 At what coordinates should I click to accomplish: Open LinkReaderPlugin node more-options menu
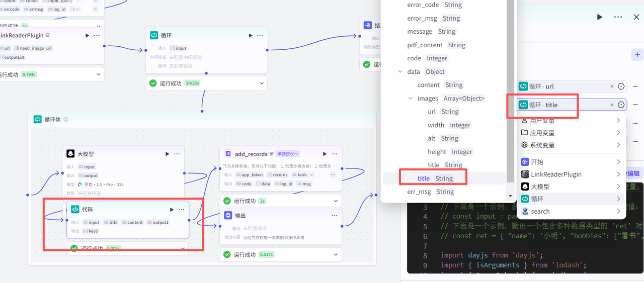pyautogui.click(x=97, y=35)
